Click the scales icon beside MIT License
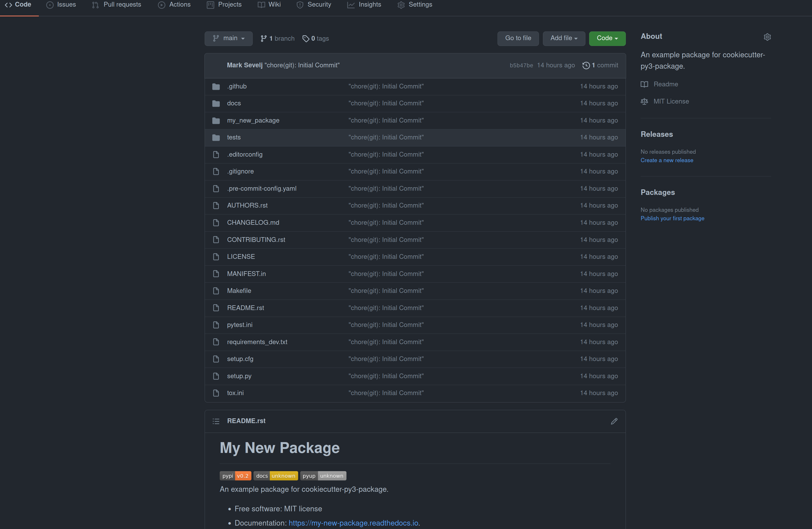Screen dimensions: 812x529 (x=644, y=101)
